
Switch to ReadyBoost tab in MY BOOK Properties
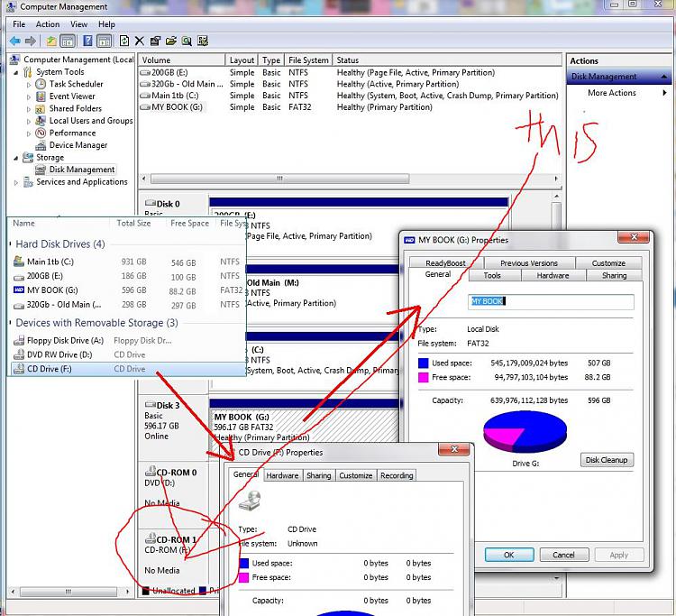(446, 262)
